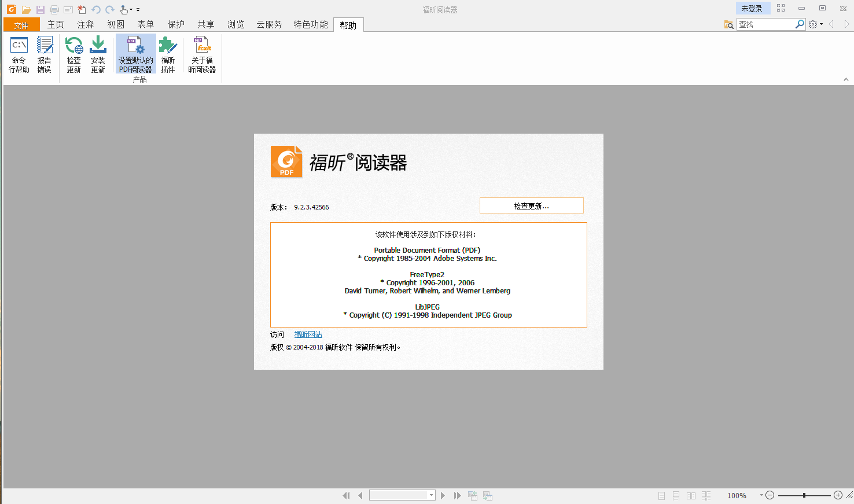The height and width of the screenshot is (504, 854).
Task: Click the folder search icon beside the find box
Action: [x=728, y=24]
